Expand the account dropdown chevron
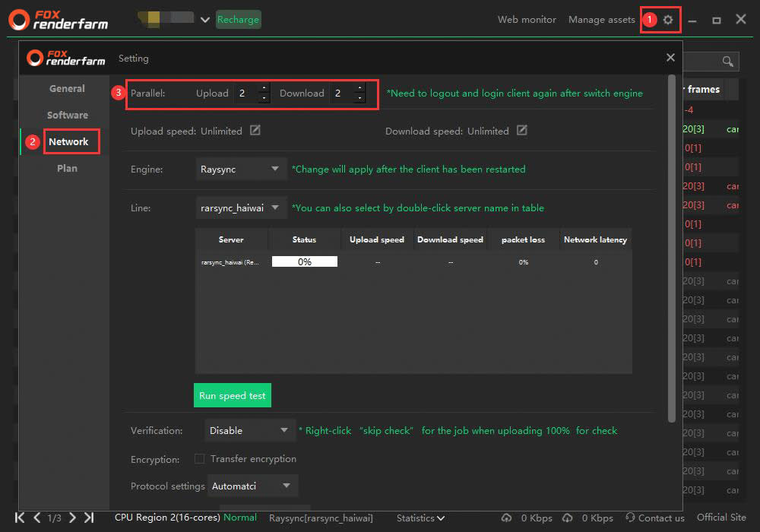 coord(205,20)
